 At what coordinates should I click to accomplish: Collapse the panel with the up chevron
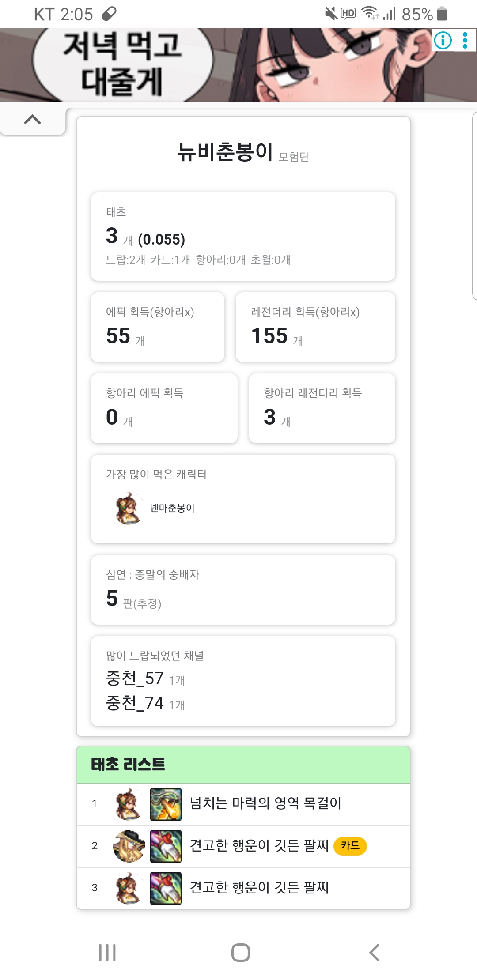click(x=32, y=120)
